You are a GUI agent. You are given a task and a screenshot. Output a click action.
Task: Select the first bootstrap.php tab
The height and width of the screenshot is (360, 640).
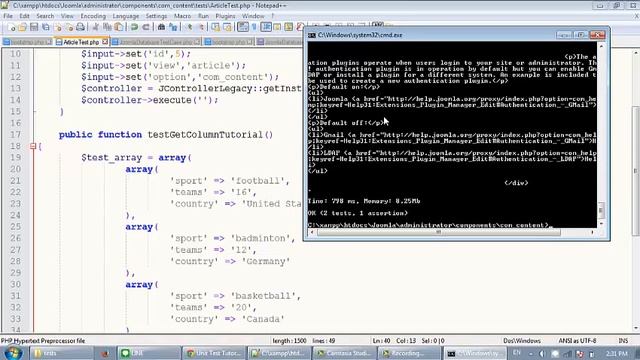click(x=27, y=42)
